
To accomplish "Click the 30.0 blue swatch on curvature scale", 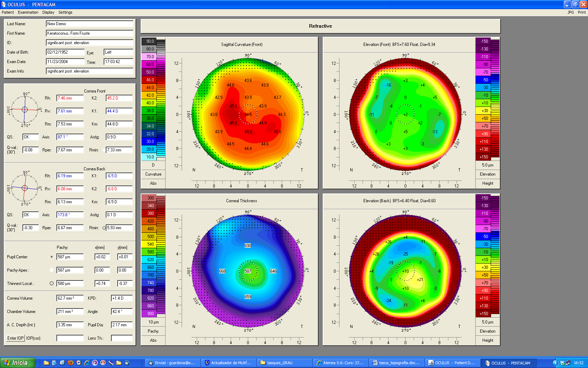I will tap(149, 142).
